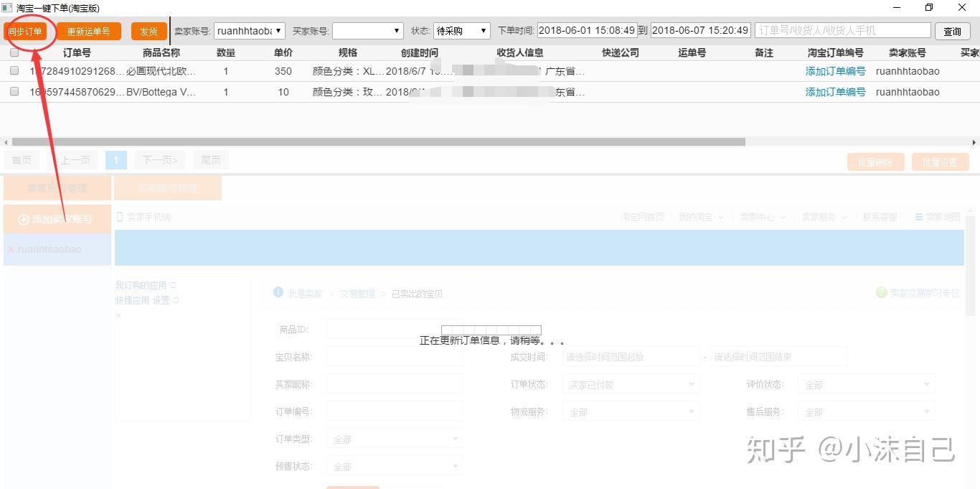Click the order number search box

[x=843, y=31]
